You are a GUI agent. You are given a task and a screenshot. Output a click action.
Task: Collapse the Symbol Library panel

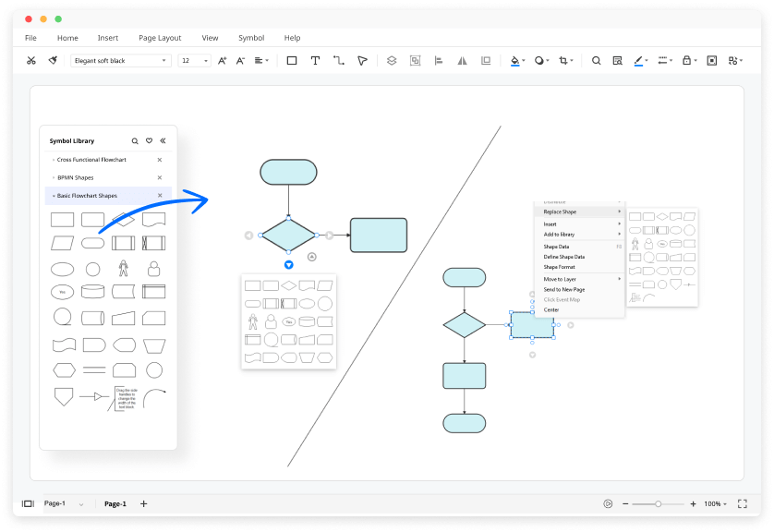click(x=163, y=140)
